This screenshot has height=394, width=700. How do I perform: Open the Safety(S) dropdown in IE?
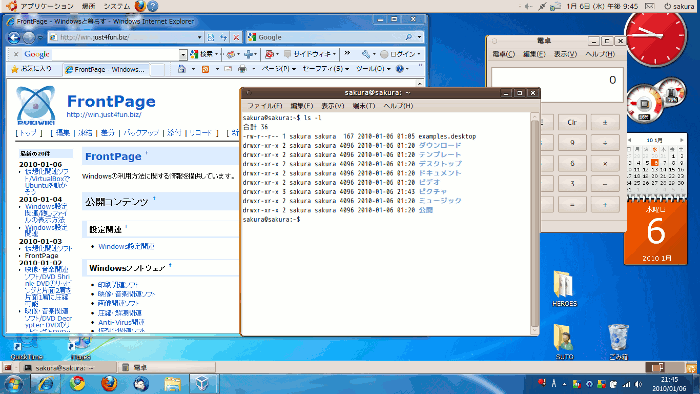(x=325, y=69)
